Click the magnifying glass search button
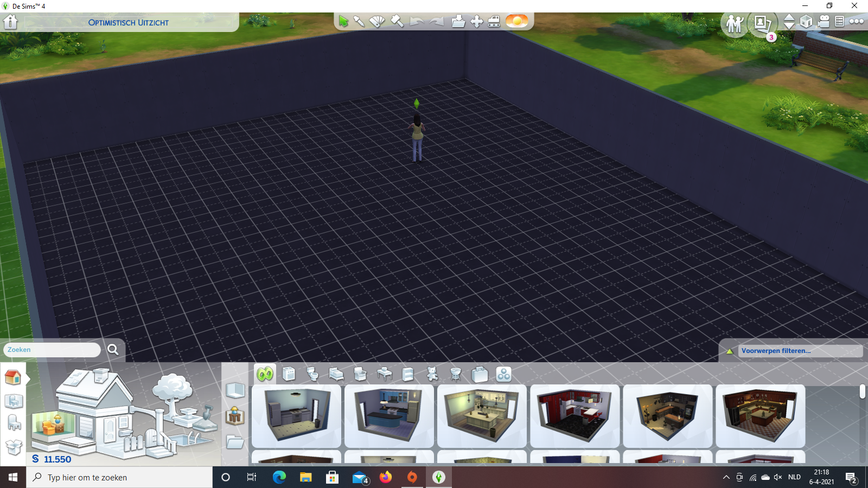The image size is (868, 488). tap(113, 350)
